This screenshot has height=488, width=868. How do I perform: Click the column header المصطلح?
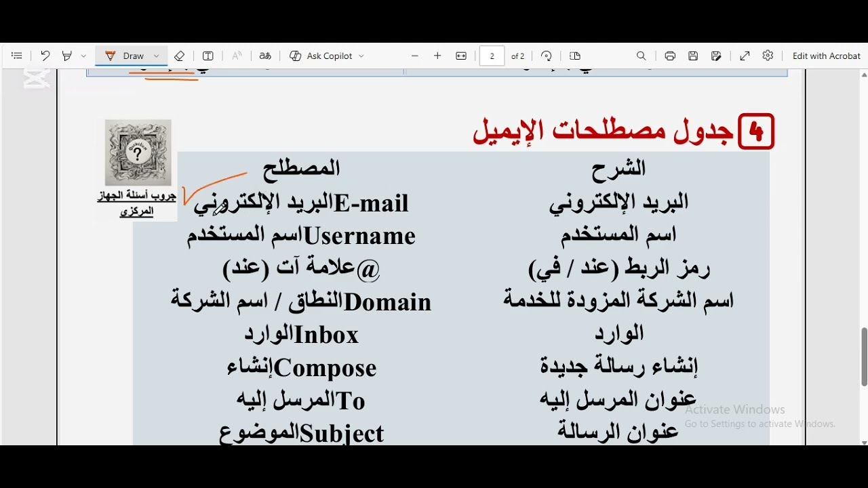301,168
